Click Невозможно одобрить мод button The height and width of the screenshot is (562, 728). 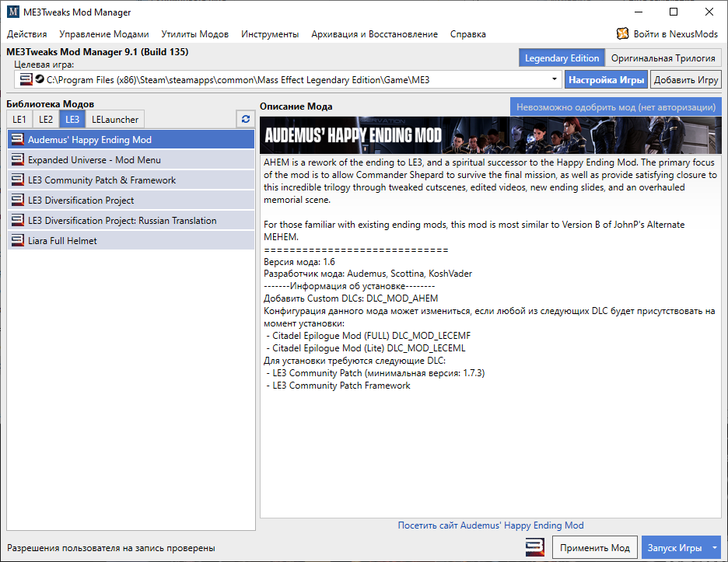pyautogui.click(x=616, y=106)
